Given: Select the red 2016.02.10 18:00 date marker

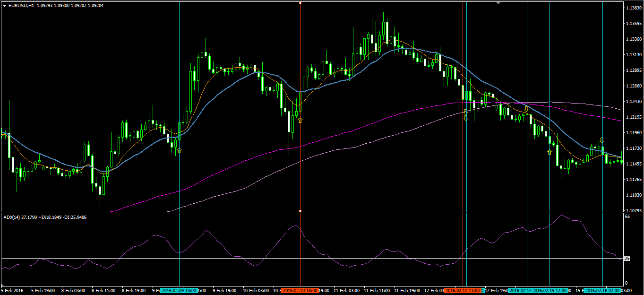Looking at the screenshot, I should pyautogui.click(x=300, y=290).
